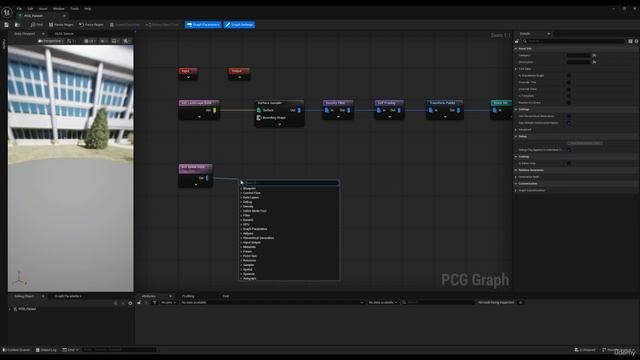This screenshot has width=640, height=360.
Task: Toggle Is Template checkbox
Action: click(569, 96)
